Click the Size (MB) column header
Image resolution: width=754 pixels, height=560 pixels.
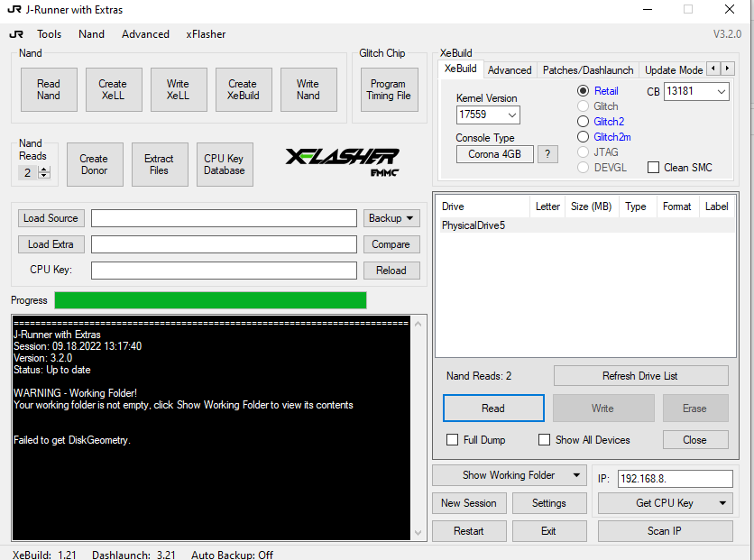pyautogui.click(x=592, y=207)
